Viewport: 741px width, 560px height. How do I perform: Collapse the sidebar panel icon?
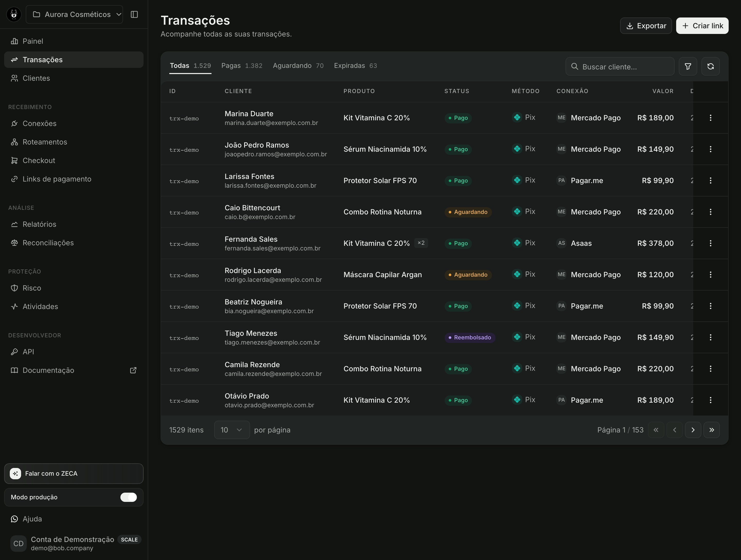pyautogui.click(x=134, y=14)
